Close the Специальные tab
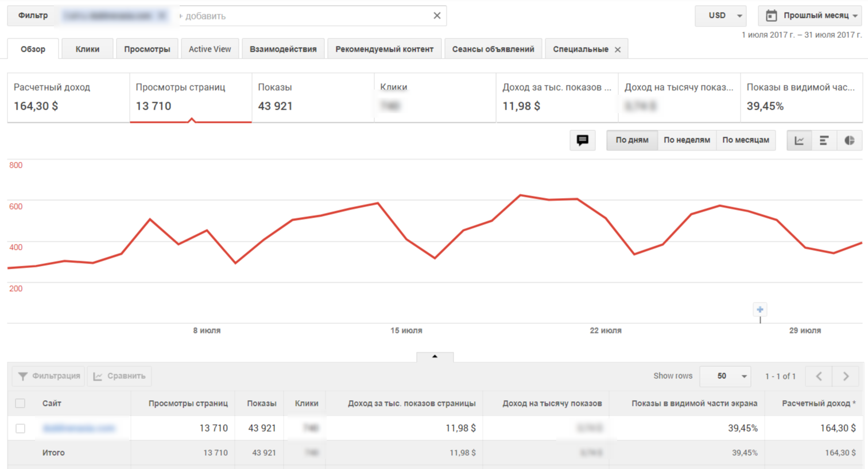Screen dimensions: 868x469 pos(618,49)
